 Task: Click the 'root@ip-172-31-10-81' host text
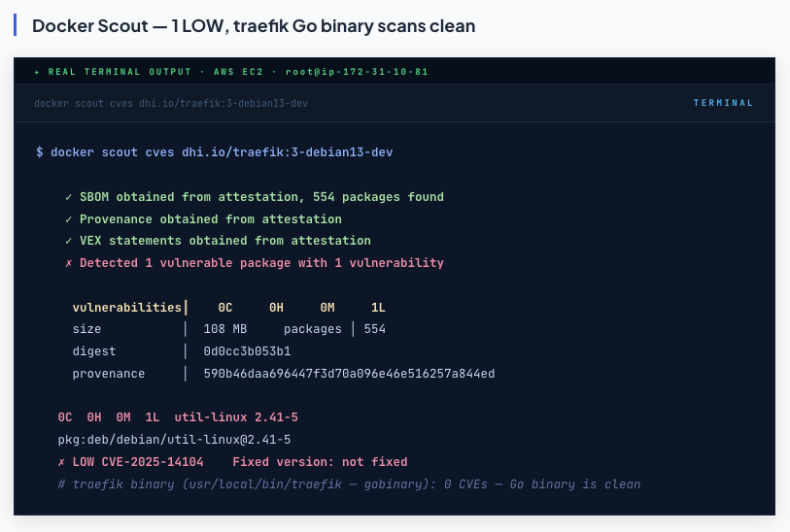tap(357, 72)
